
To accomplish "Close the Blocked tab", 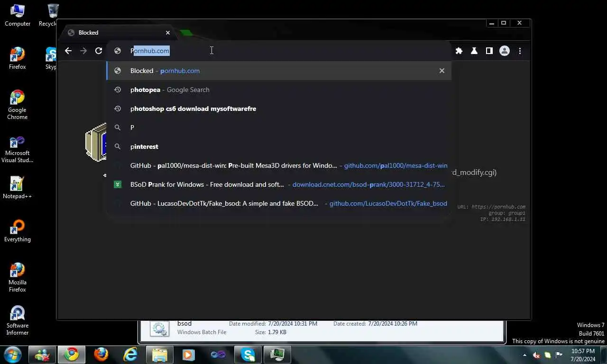I will point(168,33).
